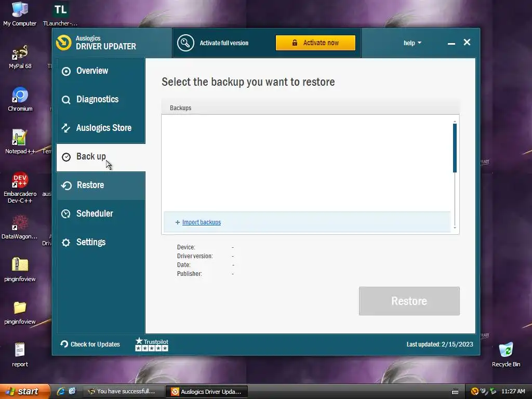
Task: Click the Overview target icon
Action: tap(66, 71)
